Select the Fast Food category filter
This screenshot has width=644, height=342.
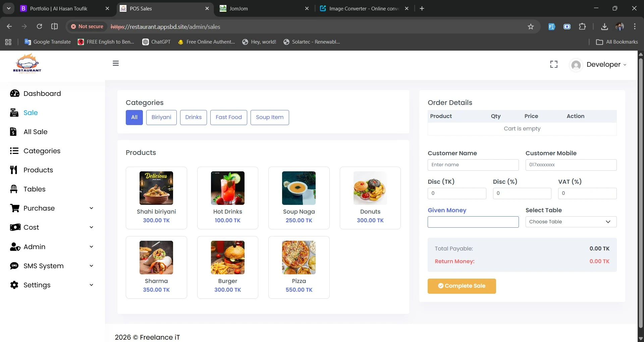tap(228, 117)
